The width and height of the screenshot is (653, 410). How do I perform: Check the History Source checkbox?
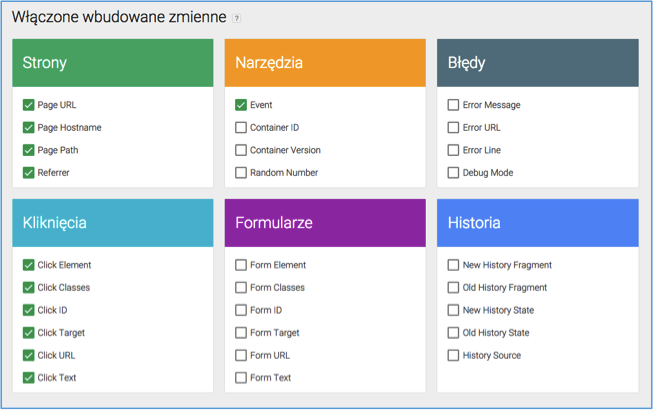point(453,355)
